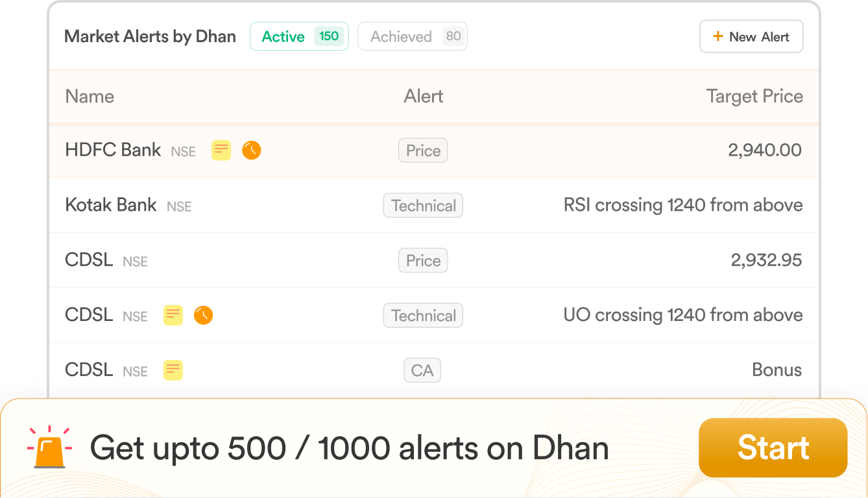Open the Kotak Bank alert row
Viewport: 868px width, 498px height.
tap(434, 206)
